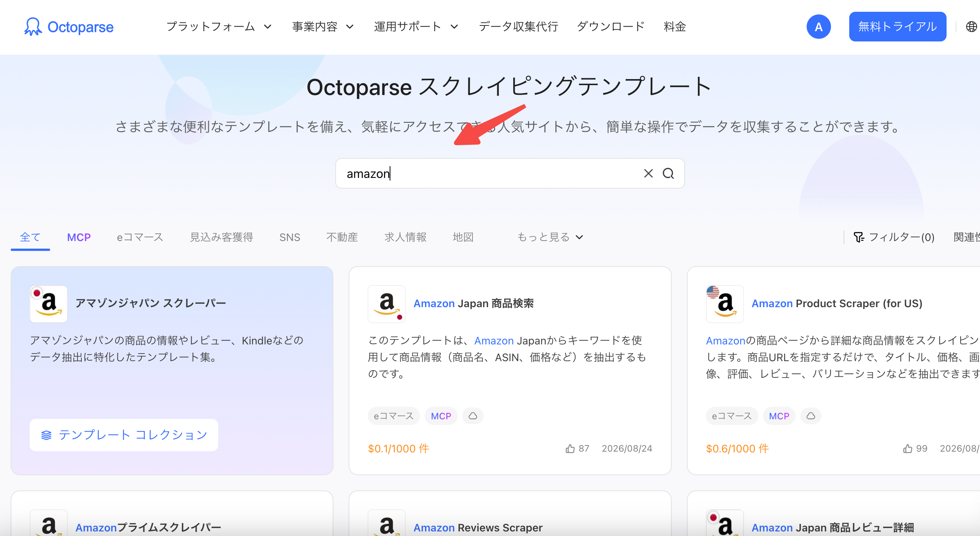Screen dimensions: 980x536
Task: Open the フィルター(0) filter button
Action: click(894, 237)
